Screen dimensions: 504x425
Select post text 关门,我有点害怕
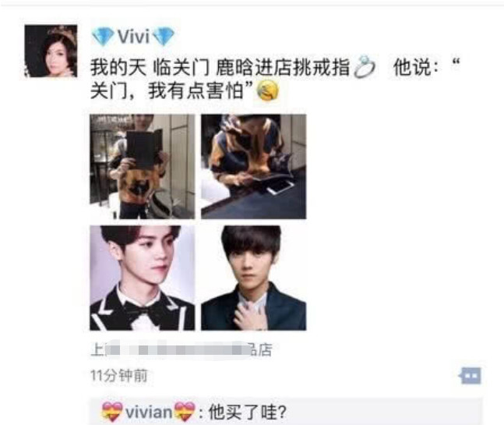click(167, 91)
